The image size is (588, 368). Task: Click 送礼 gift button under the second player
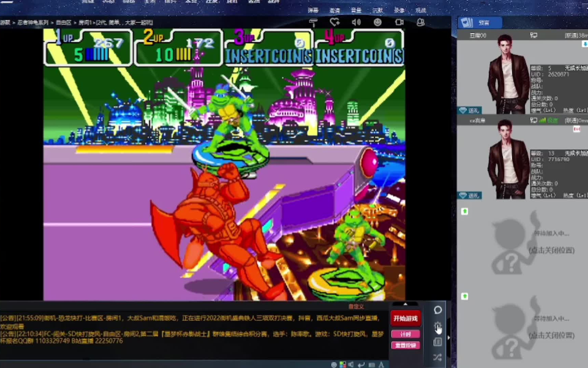(470, 196)
